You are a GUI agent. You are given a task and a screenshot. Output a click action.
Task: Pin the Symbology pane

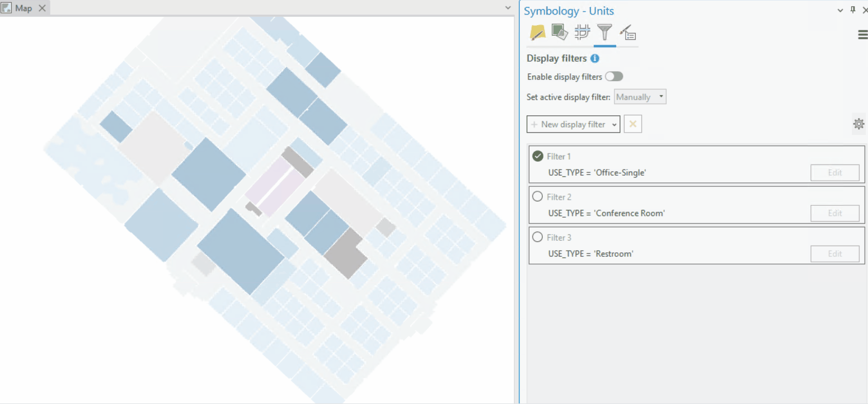[x=852, y=10]
